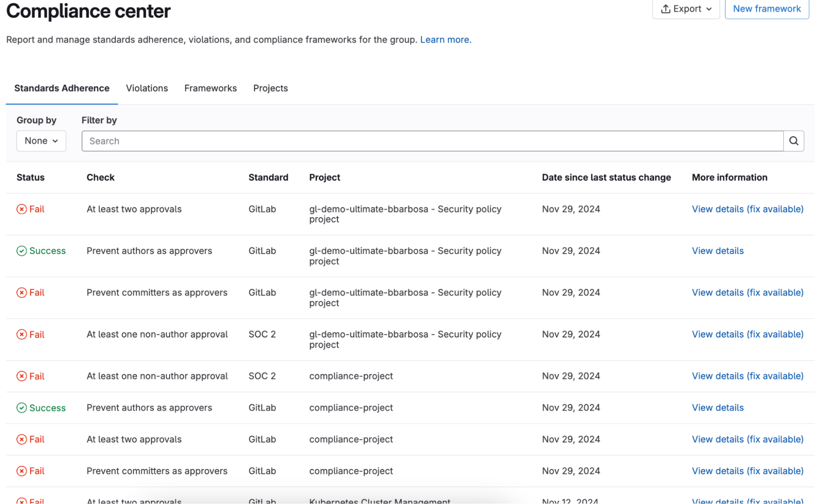824x504 pixels.
Task: Focus the Filter by search field
Action: click(x=432, y=141)
